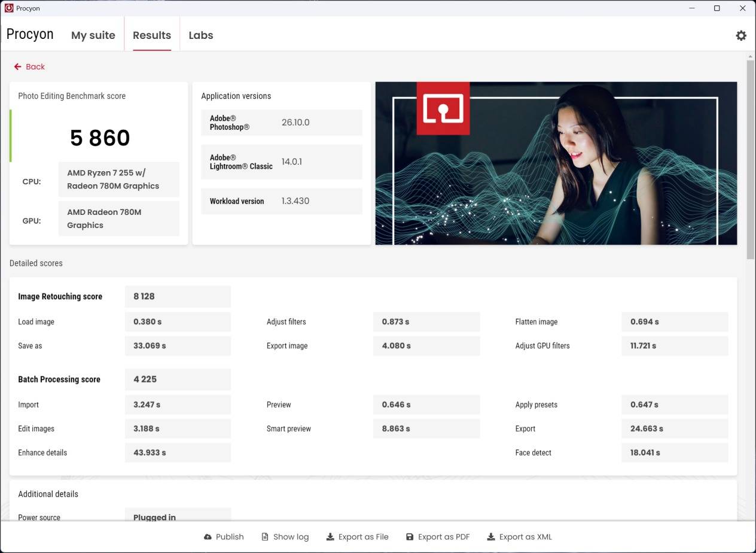Open the Labs tab
Screen dimensions: 756x553
[200, 35]
